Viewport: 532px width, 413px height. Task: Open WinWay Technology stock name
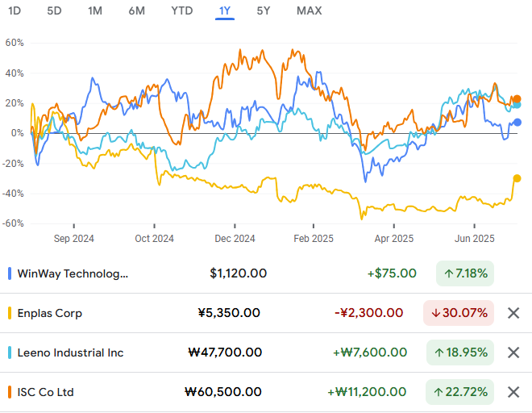point(73,273)
